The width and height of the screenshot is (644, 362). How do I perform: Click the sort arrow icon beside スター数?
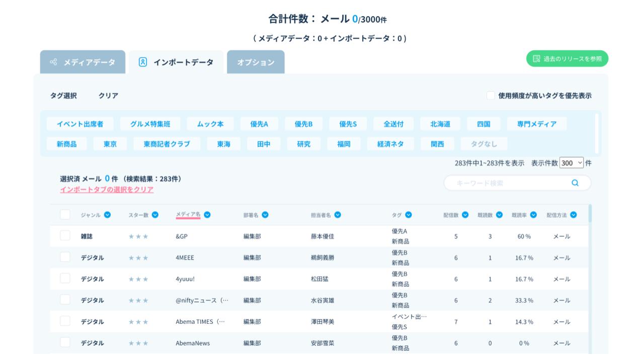coord(155,215)
